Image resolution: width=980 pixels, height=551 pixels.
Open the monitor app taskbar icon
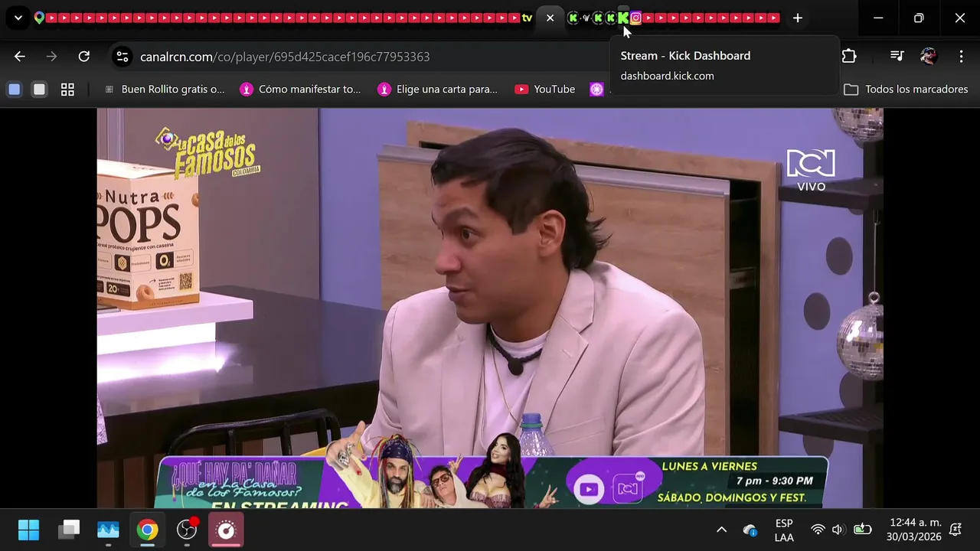point(108,530)
